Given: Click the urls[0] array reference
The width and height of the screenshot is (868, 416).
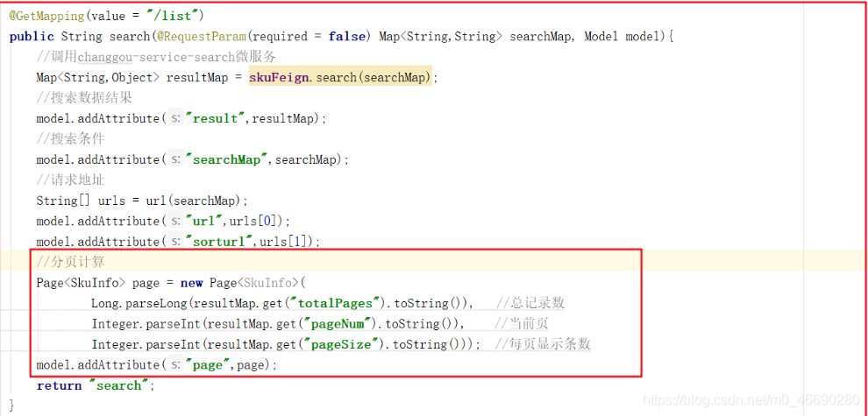Looking at the screenshot, I should point(255,221).
